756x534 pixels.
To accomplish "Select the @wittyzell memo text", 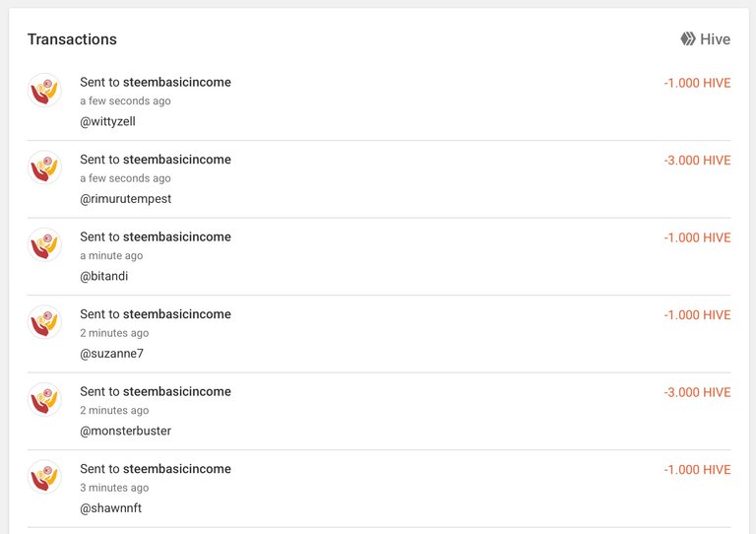I will (x=107, y=121).
